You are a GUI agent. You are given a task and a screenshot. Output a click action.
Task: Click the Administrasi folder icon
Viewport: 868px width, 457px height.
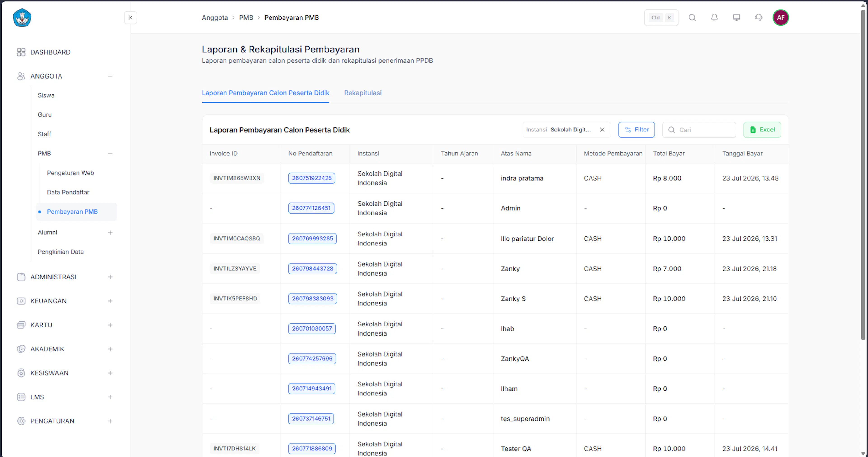[x=21, y=277]
